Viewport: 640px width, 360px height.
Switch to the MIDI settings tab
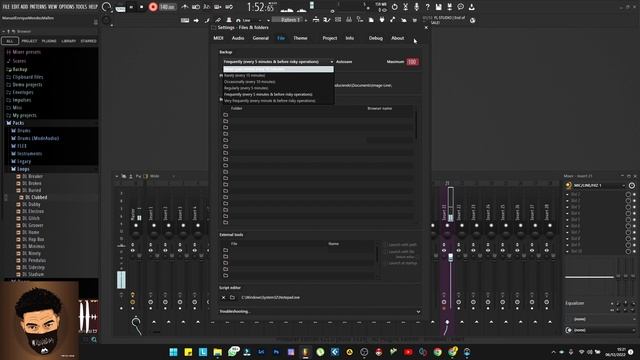218,38
